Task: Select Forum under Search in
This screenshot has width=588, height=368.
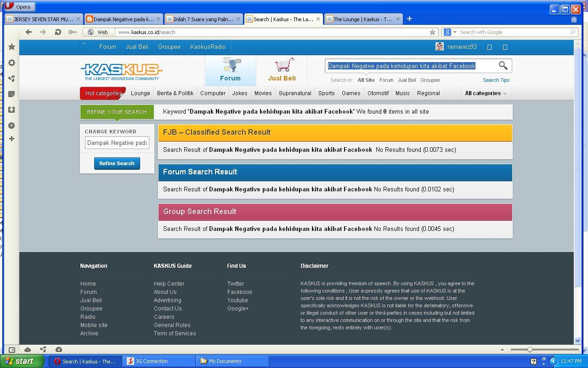Action: (386, 80)
